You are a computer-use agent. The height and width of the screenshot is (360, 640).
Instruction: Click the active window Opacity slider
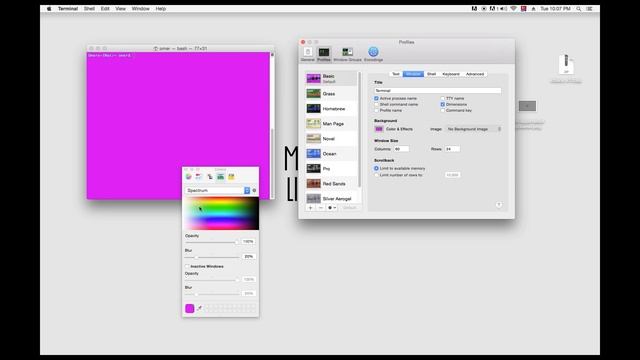point(211,242)
